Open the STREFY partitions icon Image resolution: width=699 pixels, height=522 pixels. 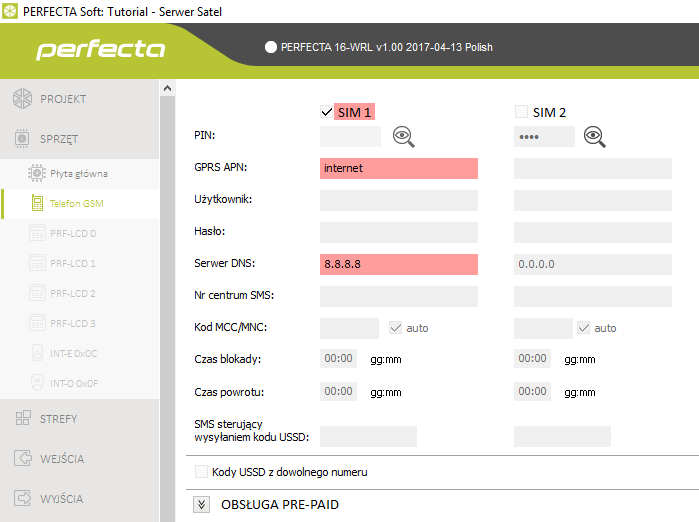coord(22,419)
